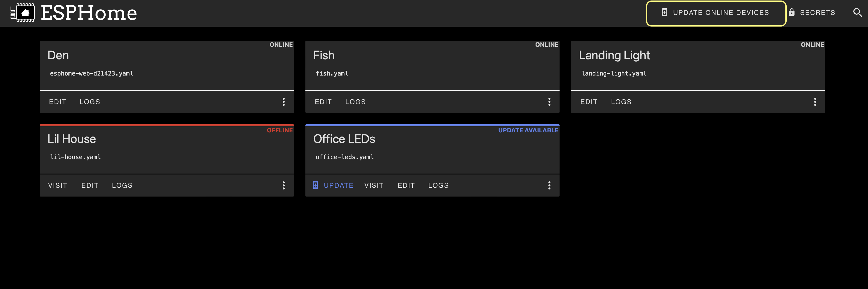Click the ESPHome logo icon
This screenshot has width=868, height=289.
click(22, 12)
